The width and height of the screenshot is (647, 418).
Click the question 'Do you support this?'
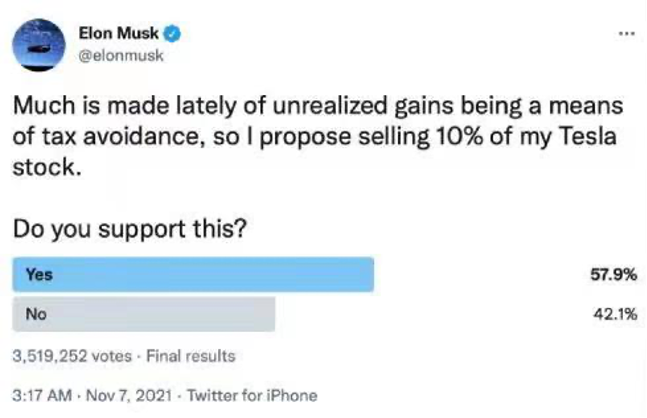point(131,230)
